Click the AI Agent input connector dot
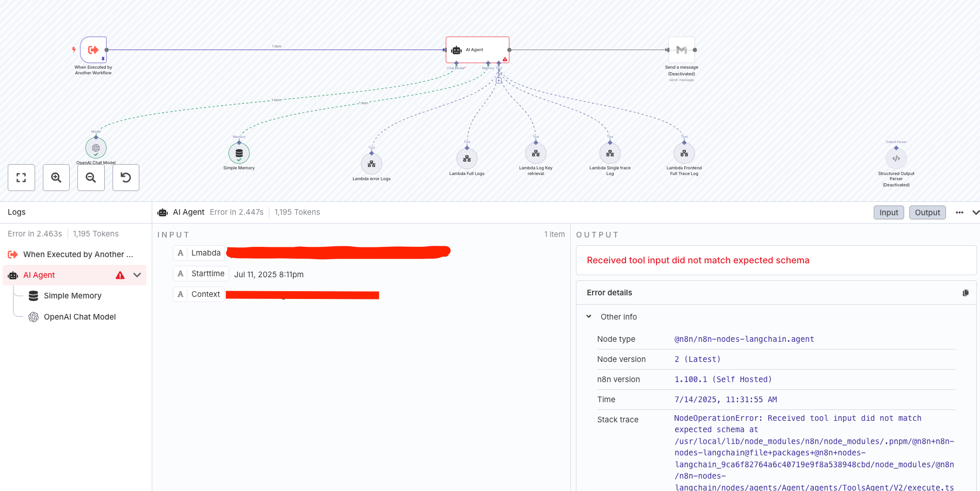Screen dimensions: 980x491 point(445,50)
